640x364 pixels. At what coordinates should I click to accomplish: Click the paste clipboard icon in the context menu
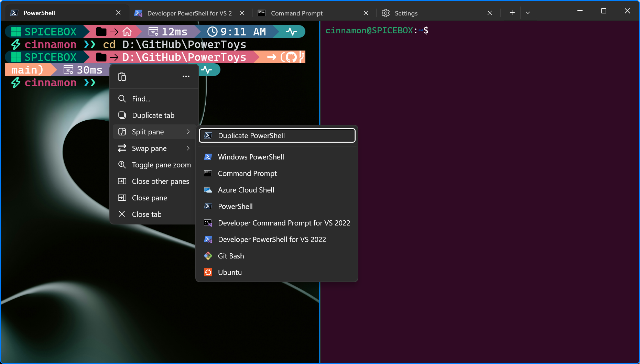click(122, 77)
